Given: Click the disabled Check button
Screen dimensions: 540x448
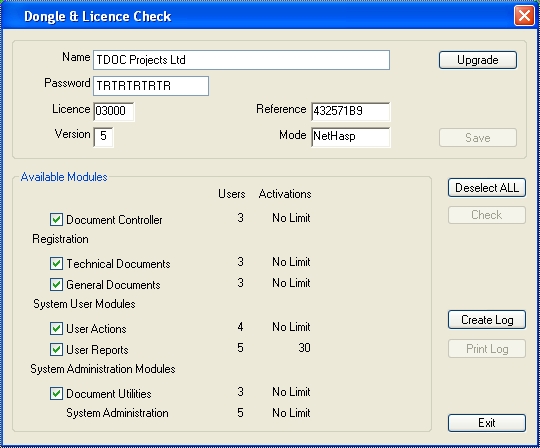Looking at the screenshot, I should point(487,215).
